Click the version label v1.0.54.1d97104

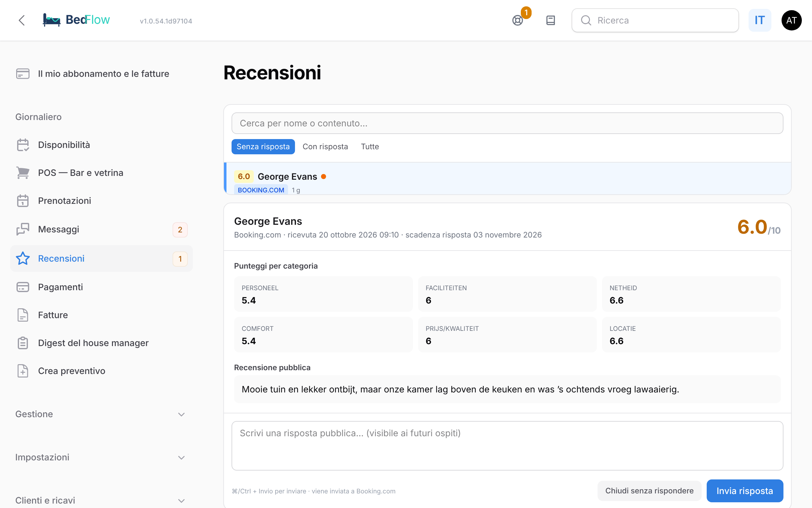166,21
